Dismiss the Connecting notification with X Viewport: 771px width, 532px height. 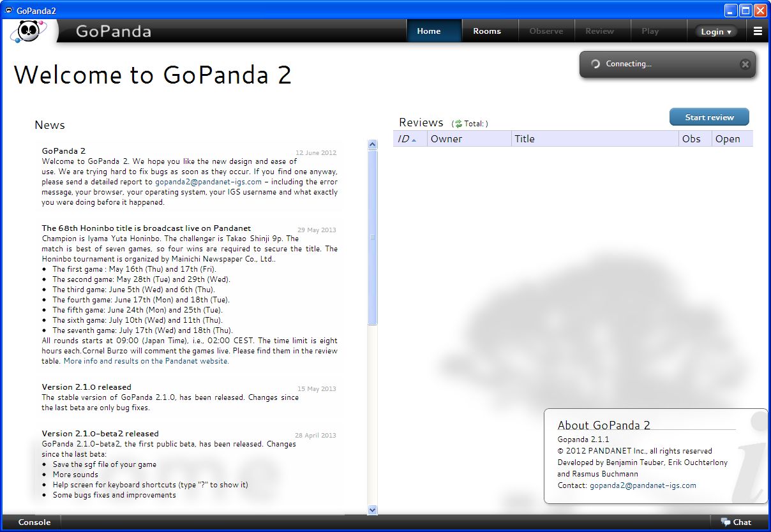[x=744, y=64]
